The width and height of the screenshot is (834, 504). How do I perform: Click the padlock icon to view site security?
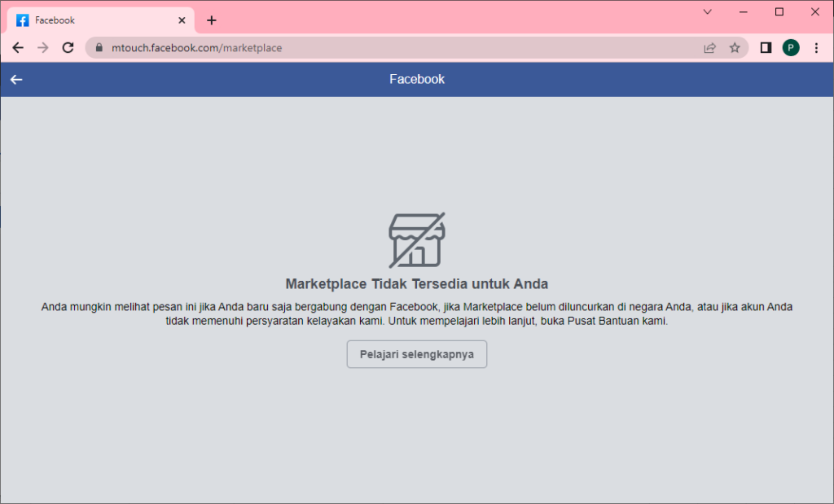point(99,47)
